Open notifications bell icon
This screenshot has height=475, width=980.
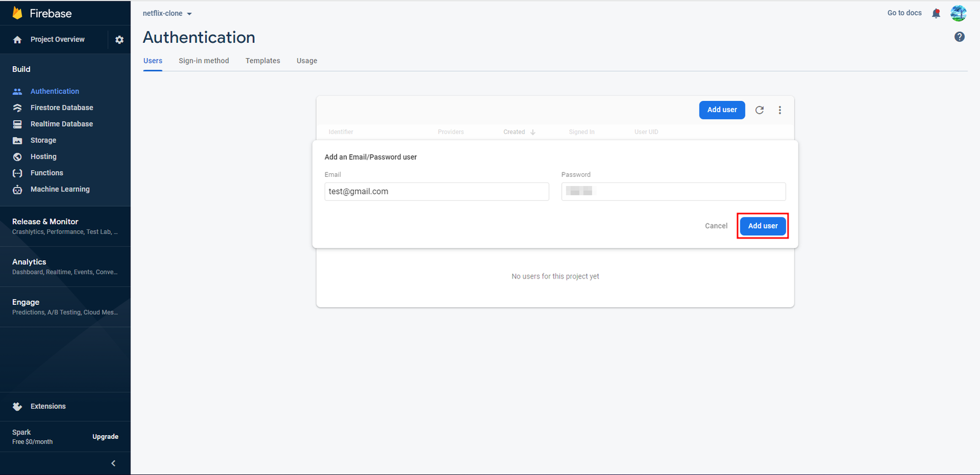coord(936,13)
